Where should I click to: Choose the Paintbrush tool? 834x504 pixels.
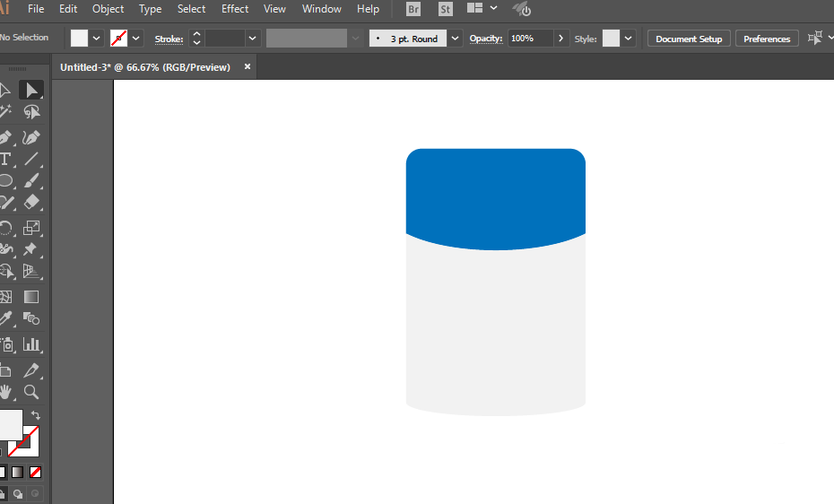tap(31, 181)
